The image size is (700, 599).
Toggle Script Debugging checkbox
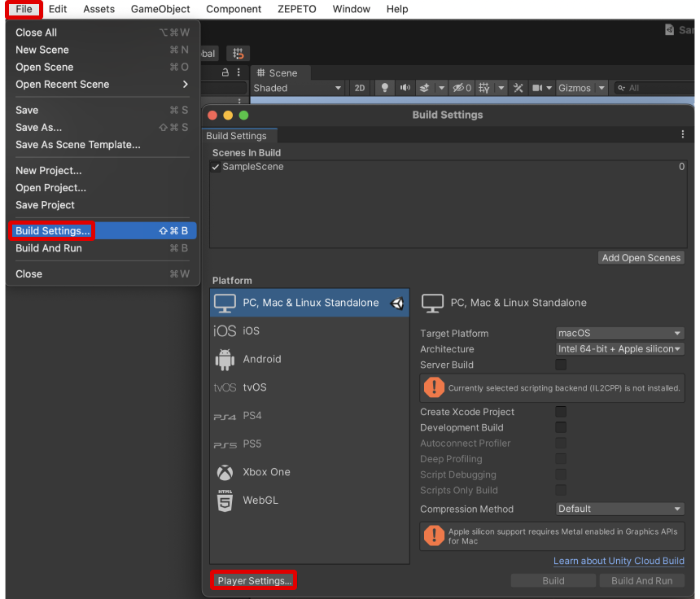(x=561, y=474)
